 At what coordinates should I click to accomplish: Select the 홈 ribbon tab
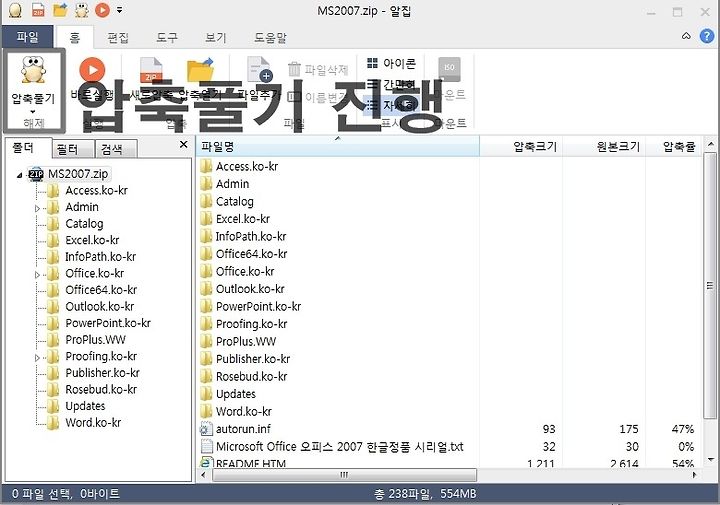pos(74,37)
